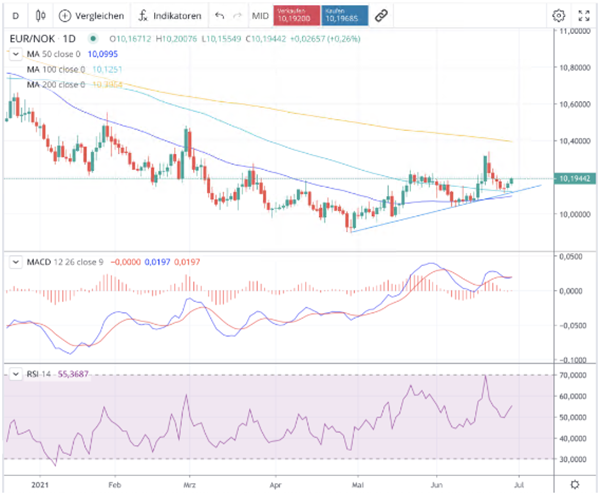Change the candlestick chart style icon
Screen dimensions: 600x497
pyautogui.click(x=41, y=16)
